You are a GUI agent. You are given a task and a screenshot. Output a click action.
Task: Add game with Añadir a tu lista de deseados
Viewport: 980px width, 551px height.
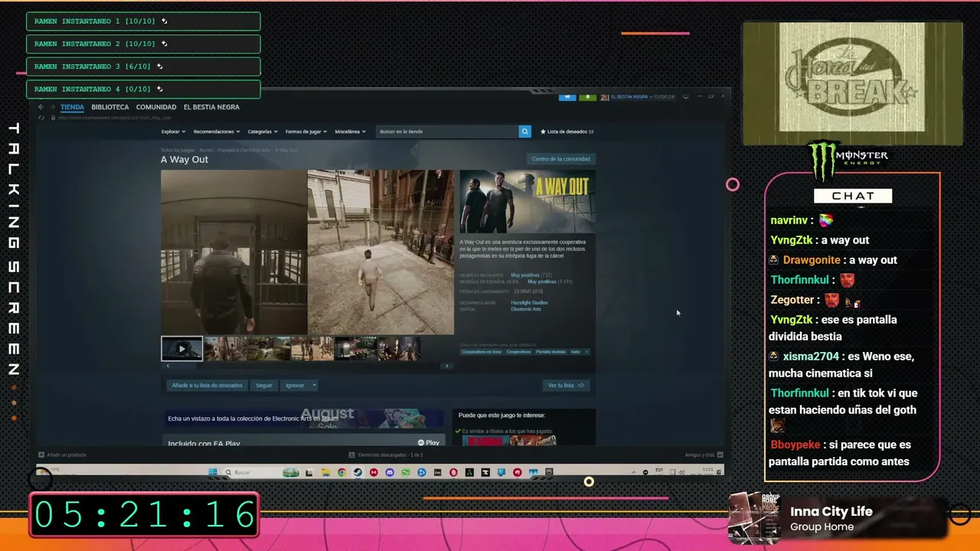click(207, 386)
